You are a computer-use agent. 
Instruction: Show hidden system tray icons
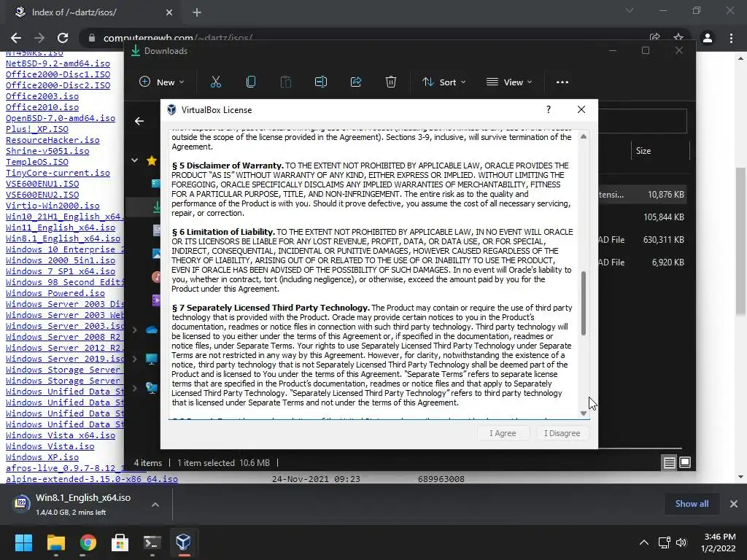coord(643,542)
